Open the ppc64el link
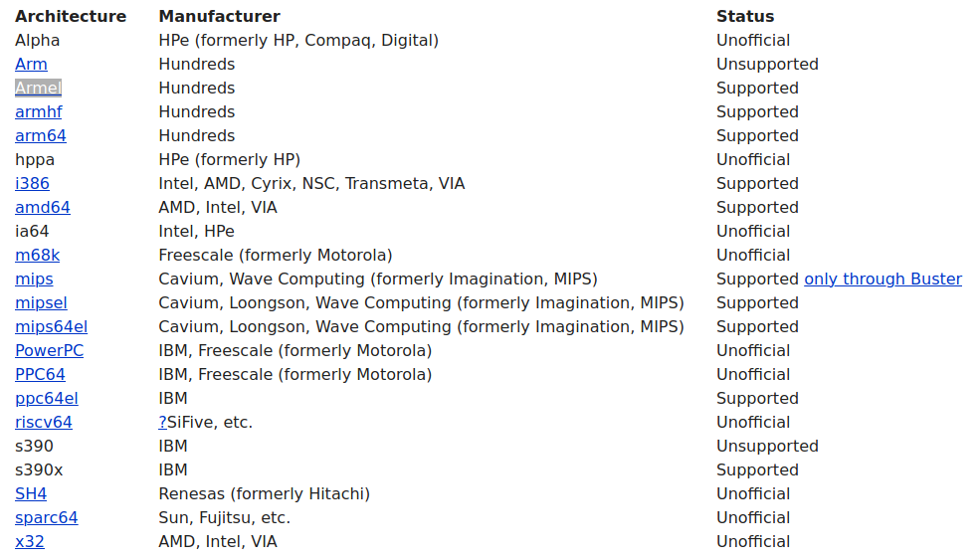This screenshot has width=980, height=560. click(x=47, y=399)
